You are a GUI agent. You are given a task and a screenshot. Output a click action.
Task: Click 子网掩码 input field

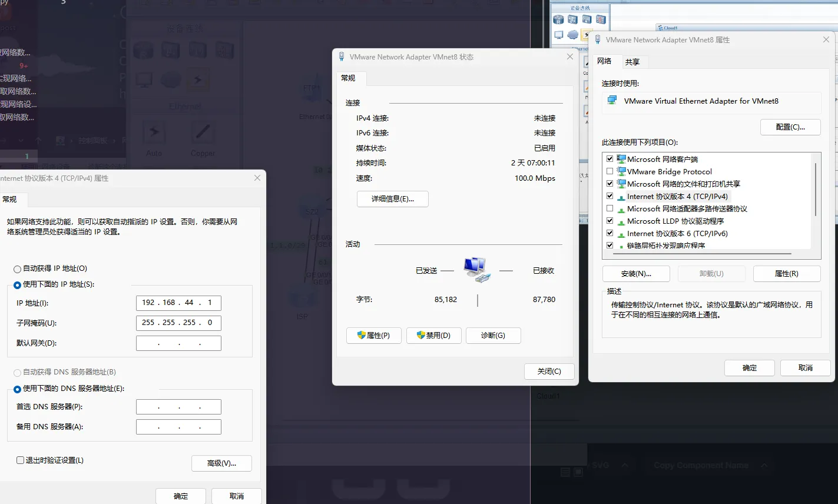click(x=178, y=323)
